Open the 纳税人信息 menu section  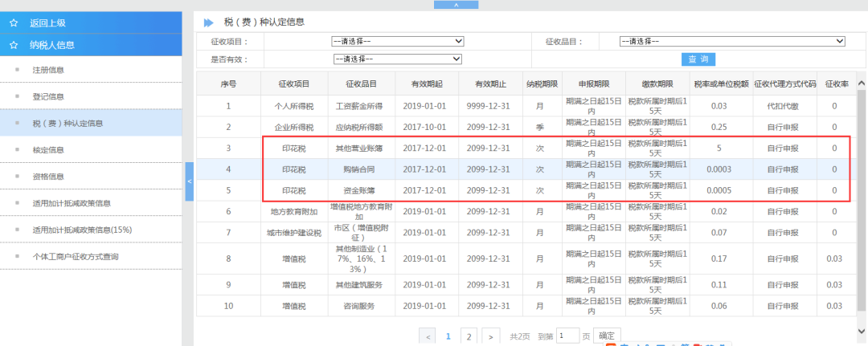[x=91, y=45]
